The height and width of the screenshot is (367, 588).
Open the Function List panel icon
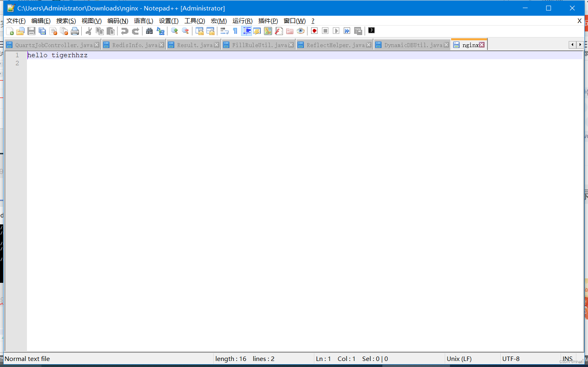pos(279,31)
